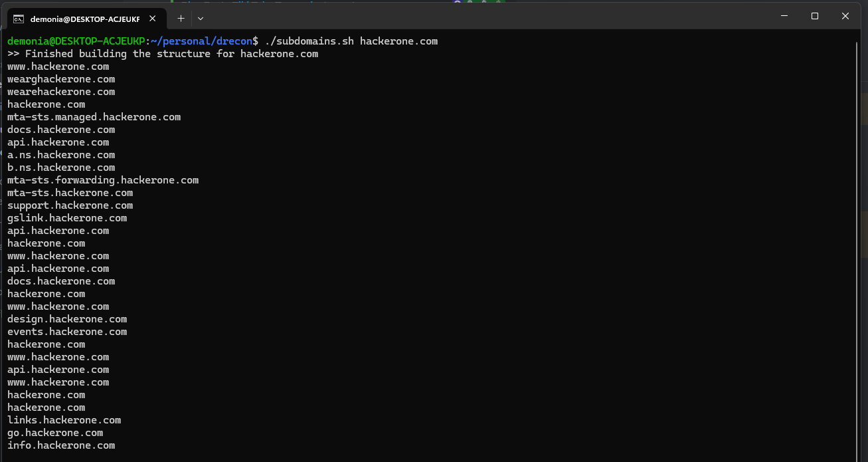The image size is (868, 462).
Task: Click the mta-sts.hackerone.com line
Action: pyautogui.click(x=70, y=193)
